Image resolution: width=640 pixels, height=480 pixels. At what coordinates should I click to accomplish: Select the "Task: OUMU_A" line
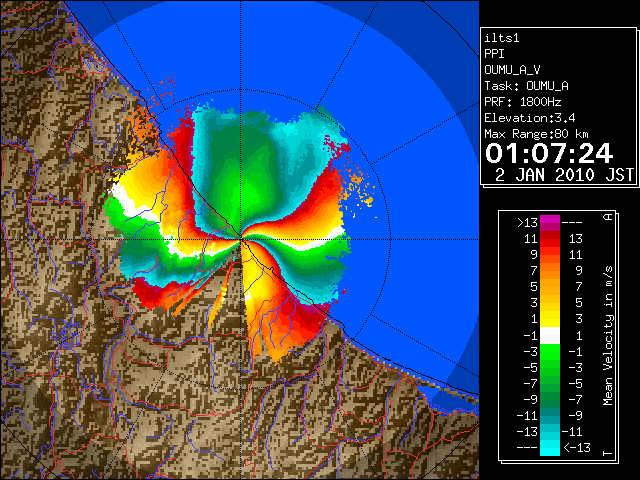coord(527,86)
